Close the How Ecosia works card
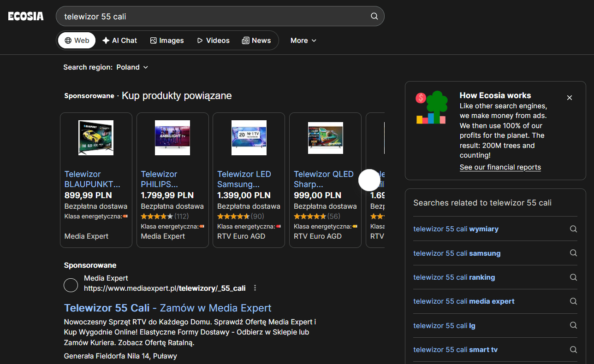 click(570, 98)
